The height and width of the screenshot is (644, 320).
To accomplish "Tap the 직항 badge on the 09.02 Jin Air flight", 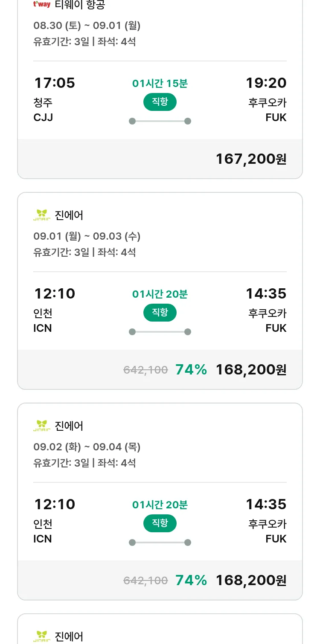I will tap(160, 523).
